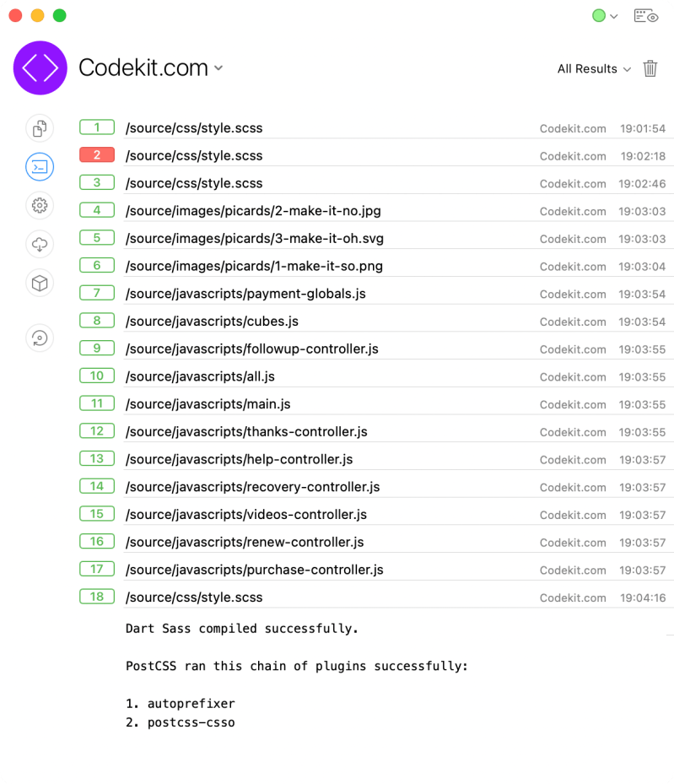The height and width of the screenshot is (784, 674).
Task: Click log badge number 8
Action: [97, 321]
